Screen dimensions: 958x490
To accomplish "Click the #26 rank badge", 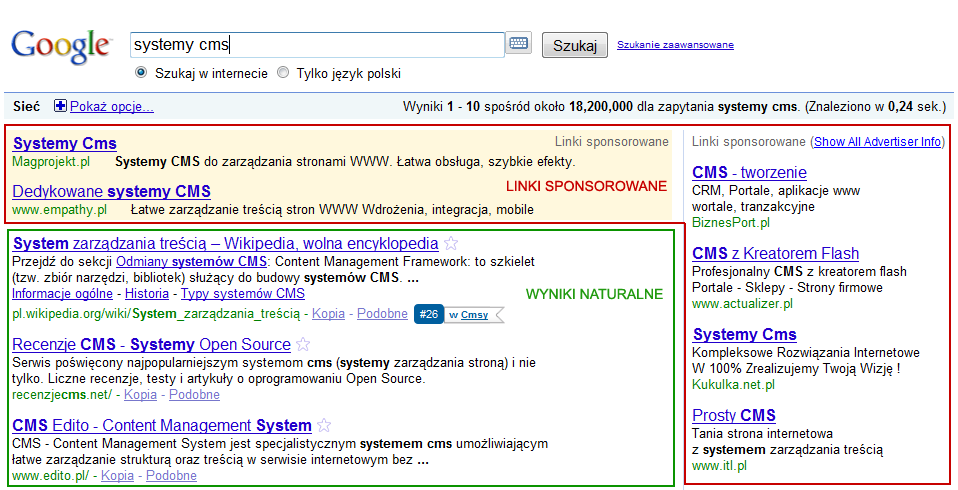I will [x=429, y=314].
